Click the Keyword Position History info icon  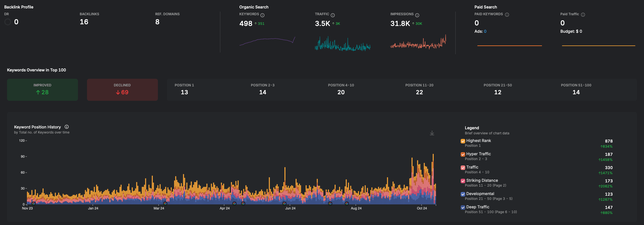click(67, 127)
